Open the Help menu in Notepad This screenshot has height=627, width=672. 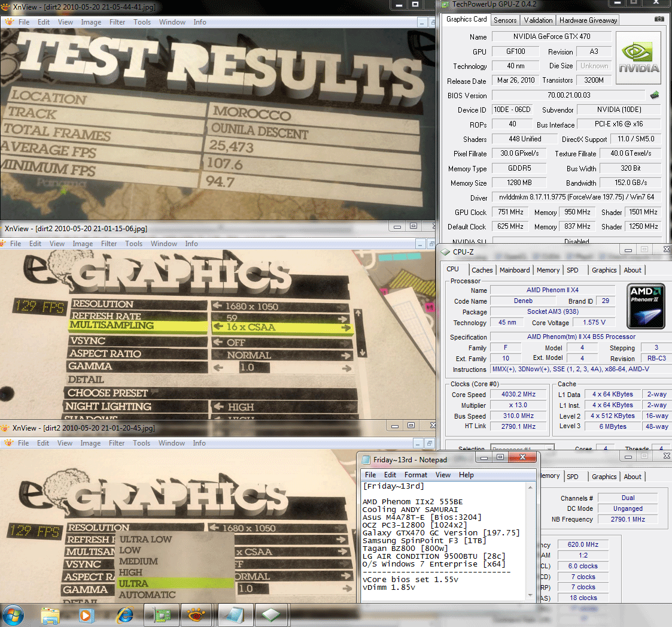[x=466, y=475]
